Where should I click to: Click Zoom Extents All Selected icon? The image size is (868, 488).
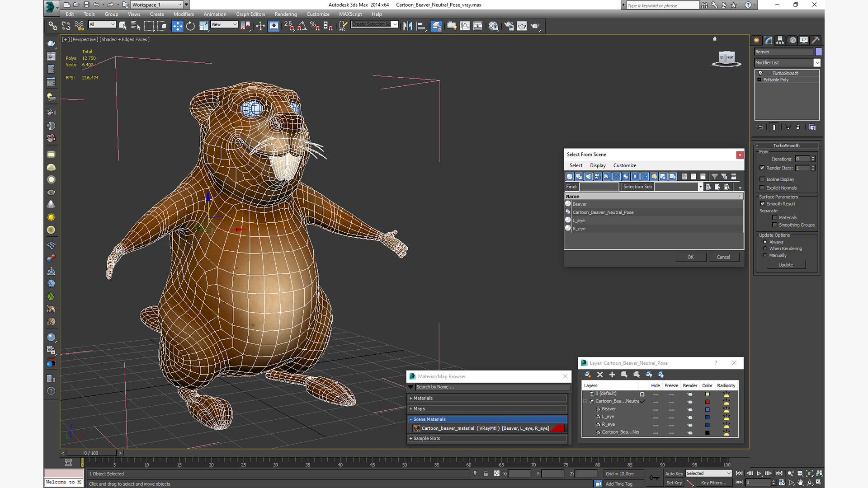coord(819,474)
